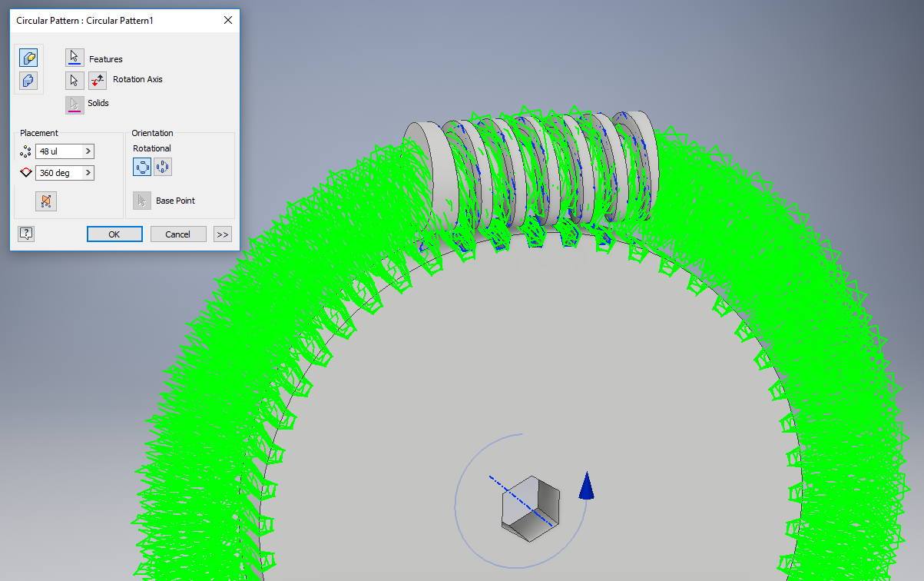Click the angle icon beside 360 deg
Screen dimensions: 924x581
click(x=25, y=173)
